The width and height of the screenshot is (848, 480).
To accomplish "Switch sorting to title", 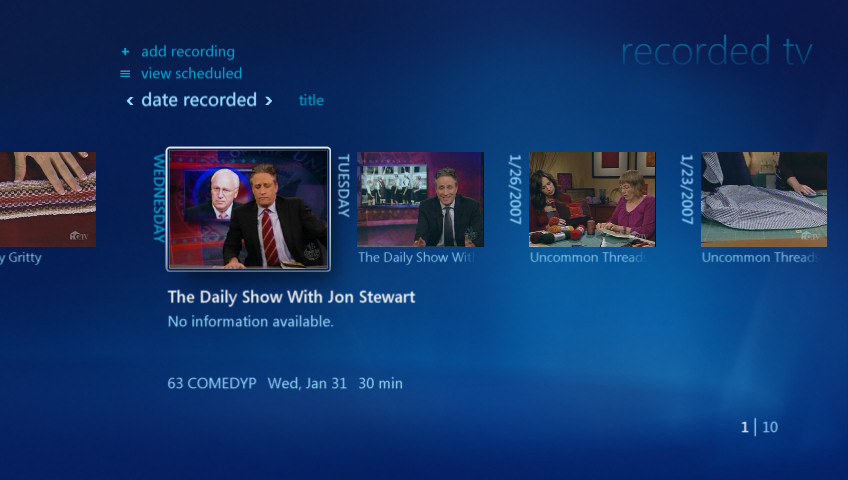I will [312, 101].
